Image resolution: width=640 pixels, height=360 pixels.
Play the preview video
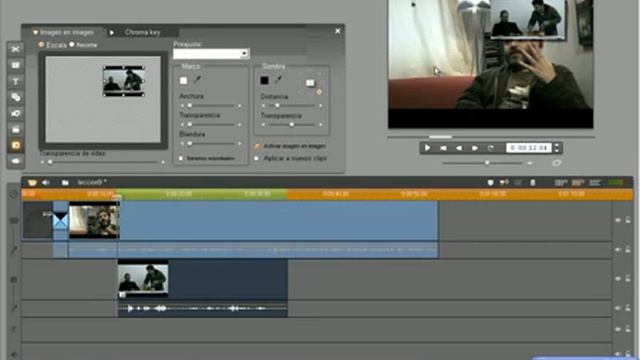click(427, 148)
